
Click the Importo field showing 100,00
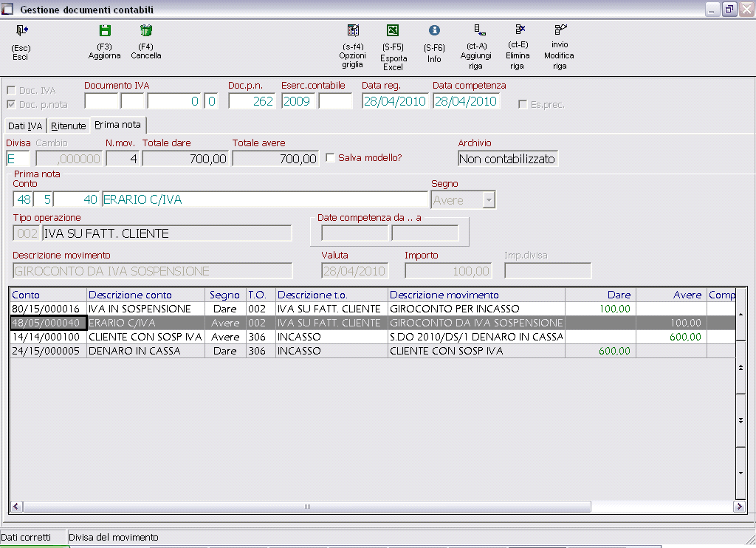[448, 271]
